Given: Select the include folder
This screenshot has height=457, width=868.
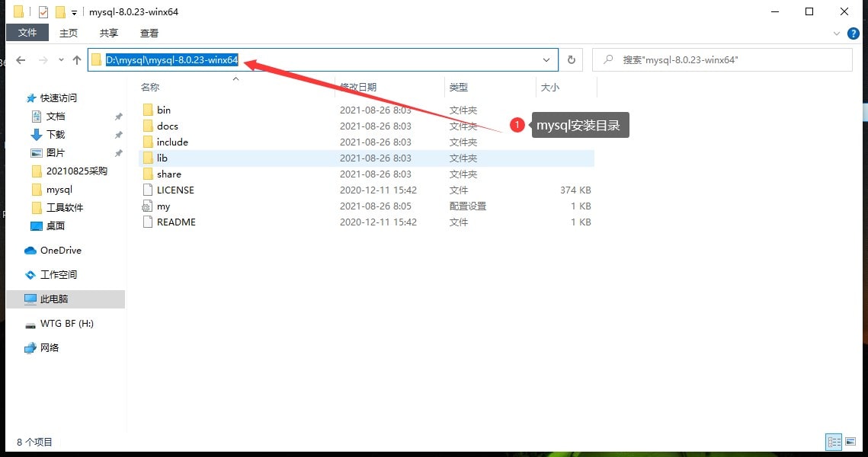Looking at the screenshot, I should pos(172,142).
